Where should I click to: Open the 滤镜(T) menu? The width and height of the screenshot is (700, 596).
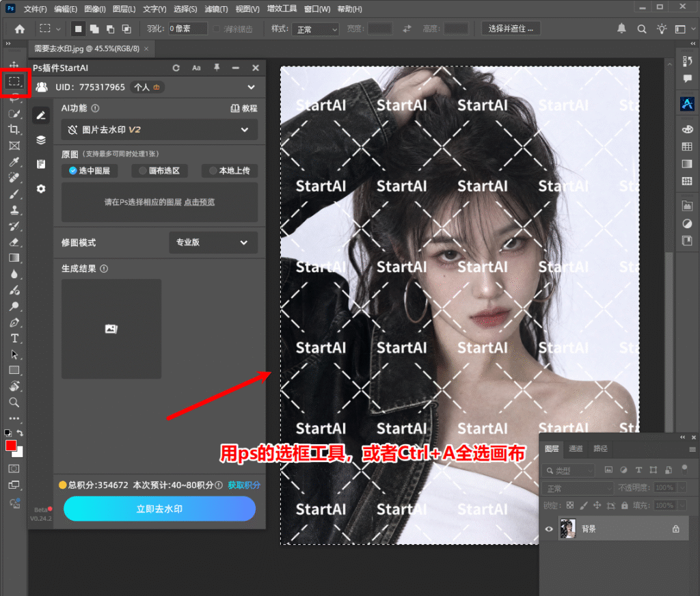point(216,9)
